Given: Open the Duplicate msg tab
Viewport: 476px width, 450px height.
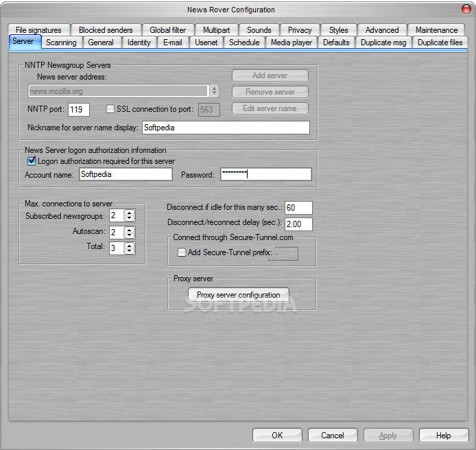Looking at the screenshot, I should (x=383, y=43).
